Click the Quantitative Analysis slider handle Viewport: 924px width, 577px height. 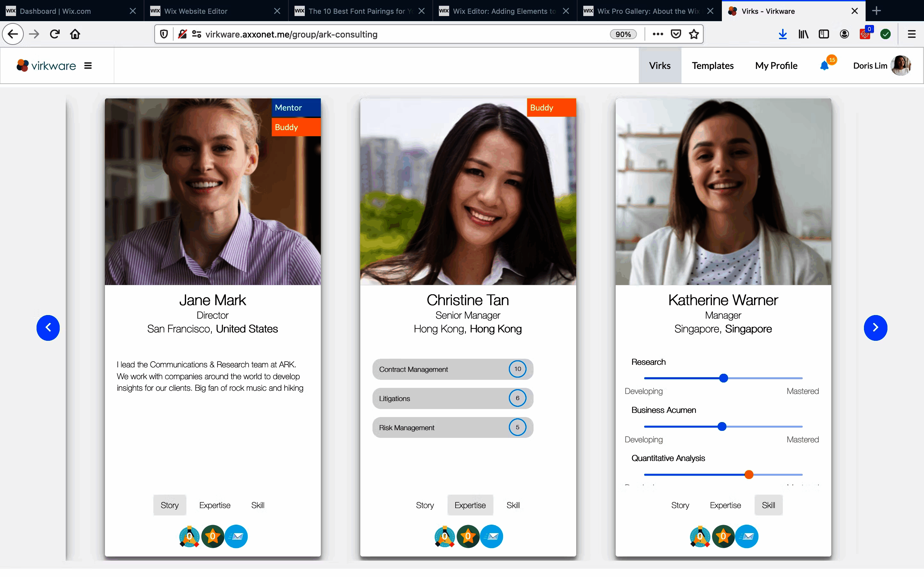coord(749,475)
